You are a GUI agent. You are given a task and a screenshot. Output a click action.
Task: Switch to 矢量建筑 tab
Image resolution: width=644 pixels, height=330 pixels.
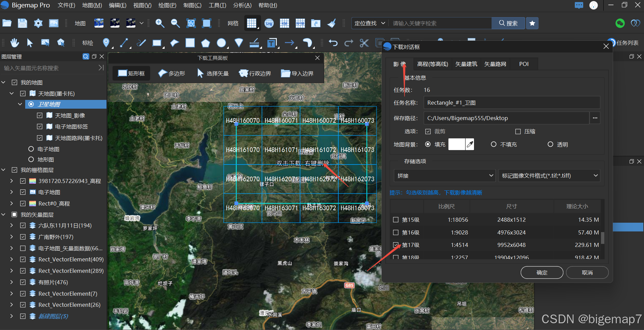pyautogui.click(x=466, y=64)
